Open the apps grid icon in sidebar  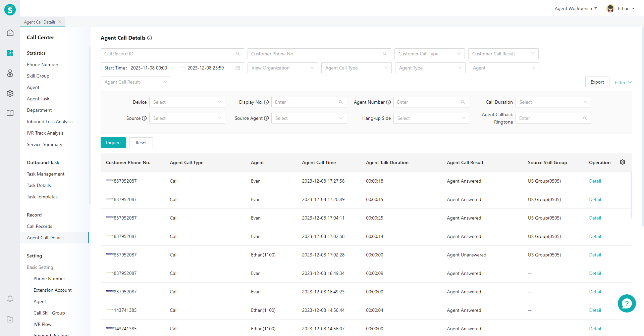[x=10, y=53]
